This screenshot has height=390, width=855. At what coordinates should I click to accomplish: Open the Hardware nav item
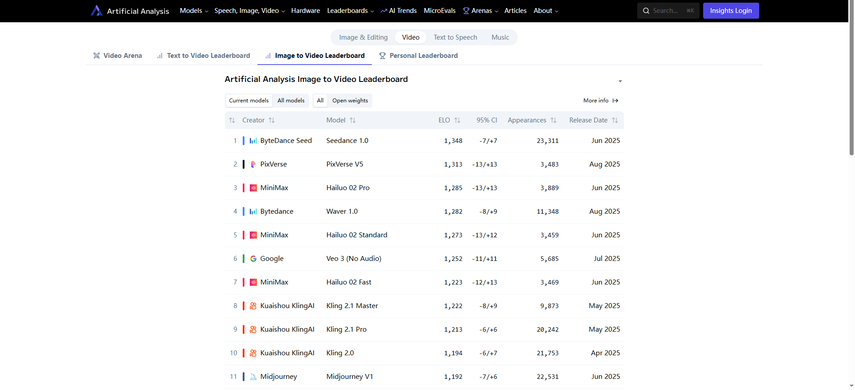pos(305,10)
